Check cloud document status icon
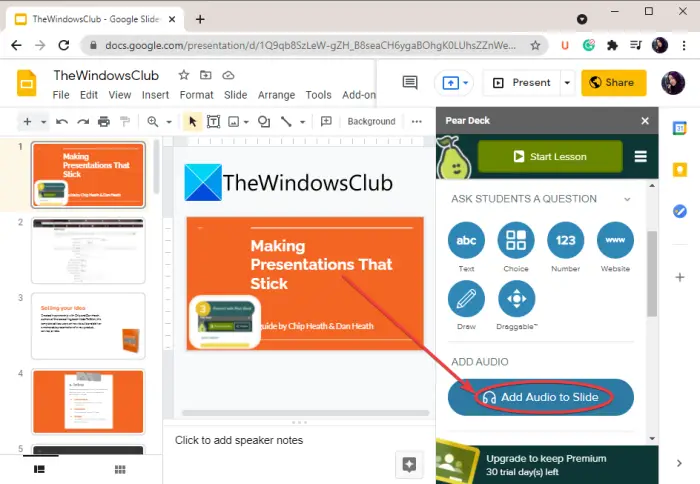 (228, 75)
